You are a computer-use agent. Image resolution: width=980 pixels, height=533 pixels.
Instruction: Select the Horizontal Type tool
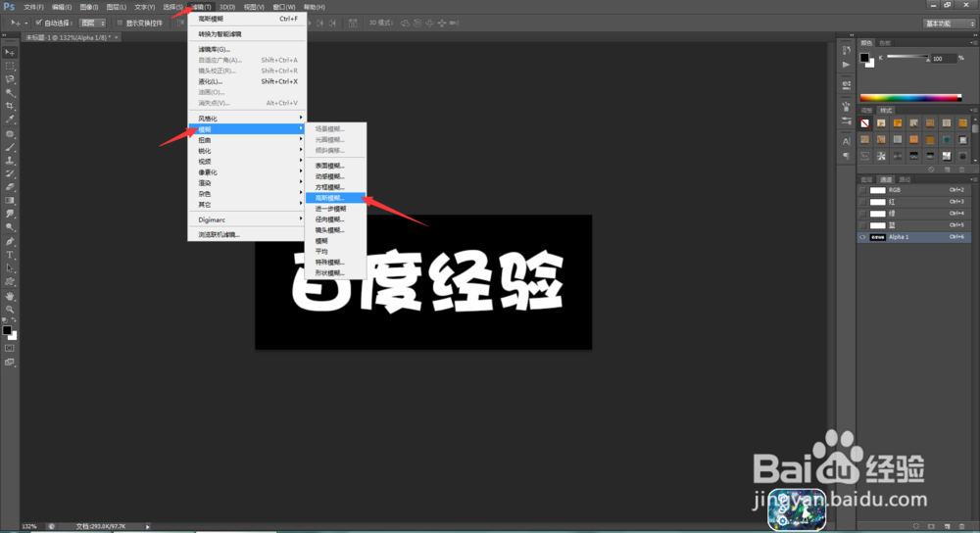(x=10, y=255)
